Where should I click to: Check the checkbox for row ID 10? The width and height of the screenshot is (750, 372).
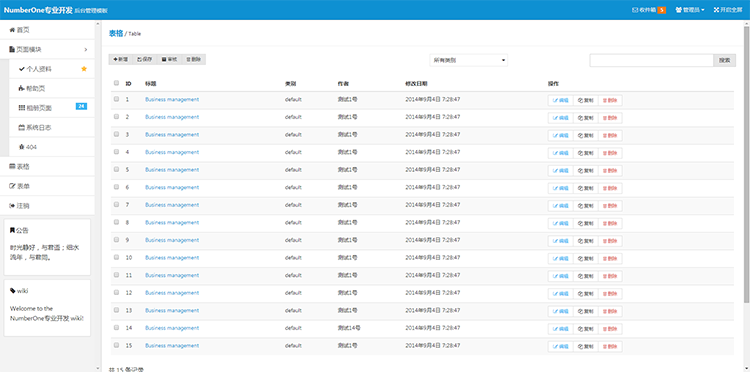point(116,257)
